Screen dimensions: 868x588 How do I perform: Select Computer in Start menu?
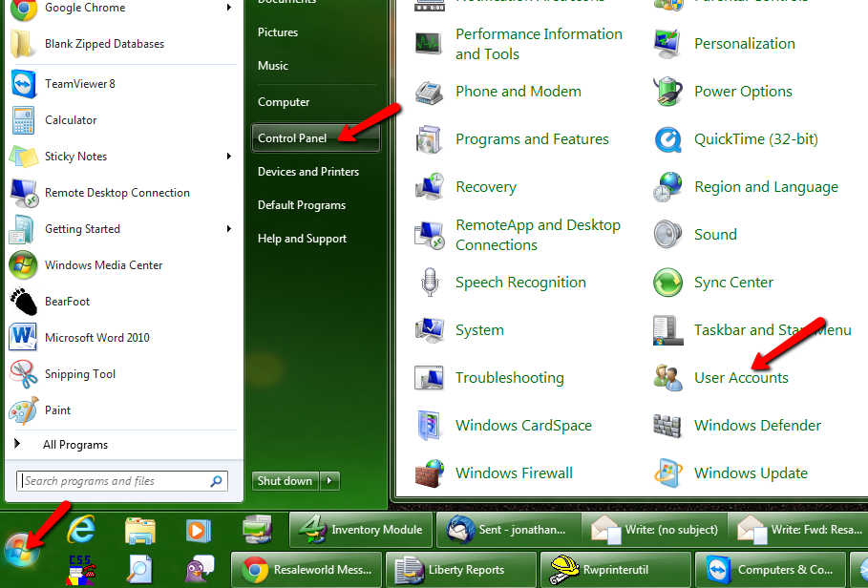pyautogui.click(x=284, y=102)
